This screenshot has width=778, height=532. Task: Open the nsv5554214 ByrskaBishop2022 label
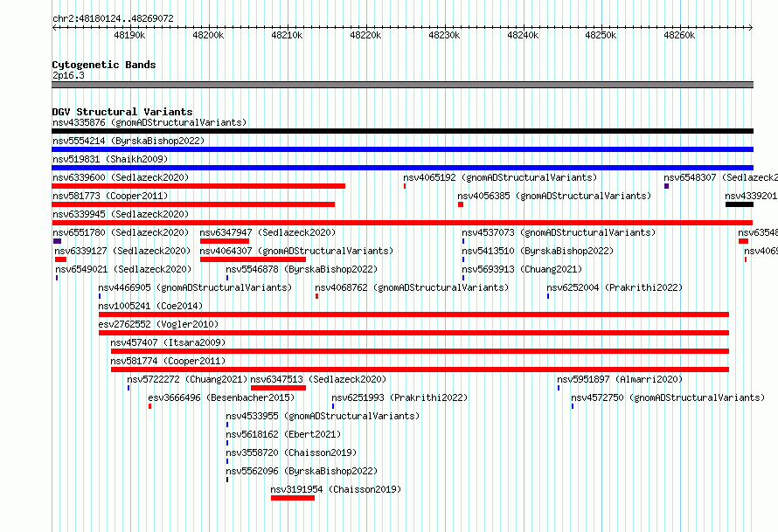(129, 141)
